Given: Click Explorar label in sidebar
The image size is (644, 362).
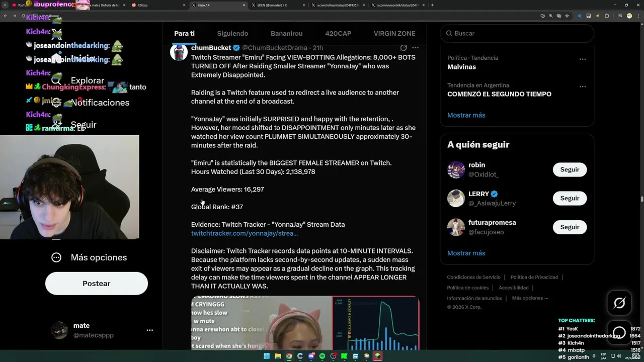Looking at the screenshot, I should tap(88, 80).
